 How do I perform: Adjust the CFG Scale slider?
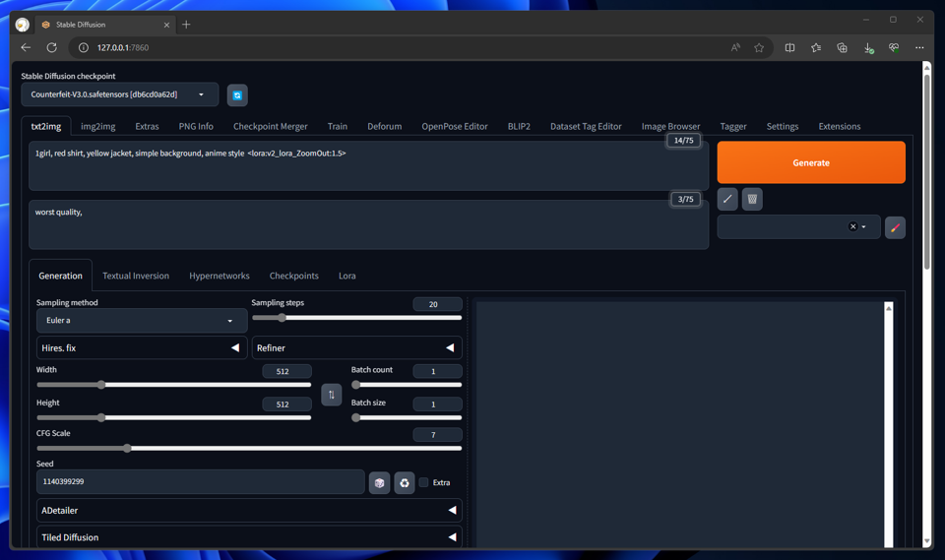pos(249,448)
